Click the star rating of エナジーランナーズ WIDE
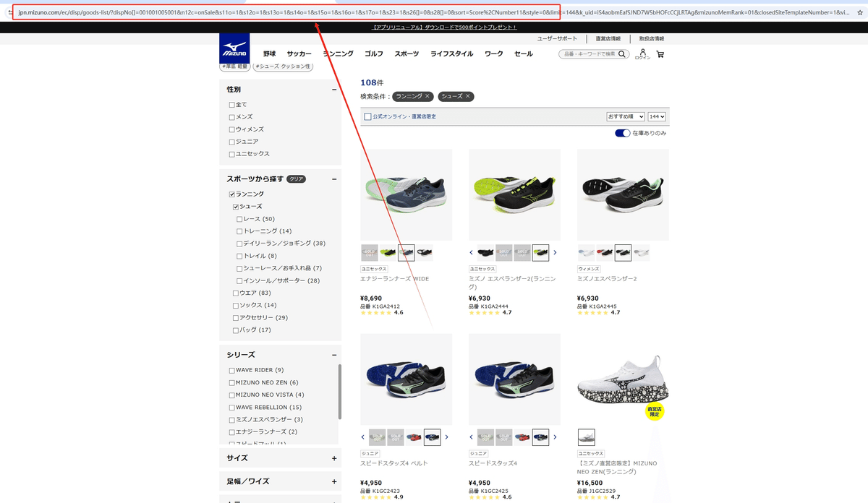 pos(375,313)
